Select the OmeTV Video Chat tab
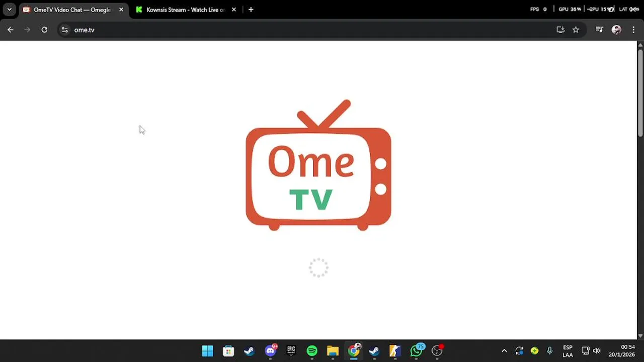The height and width of the screenshot is (362, 644). [73, 10]
